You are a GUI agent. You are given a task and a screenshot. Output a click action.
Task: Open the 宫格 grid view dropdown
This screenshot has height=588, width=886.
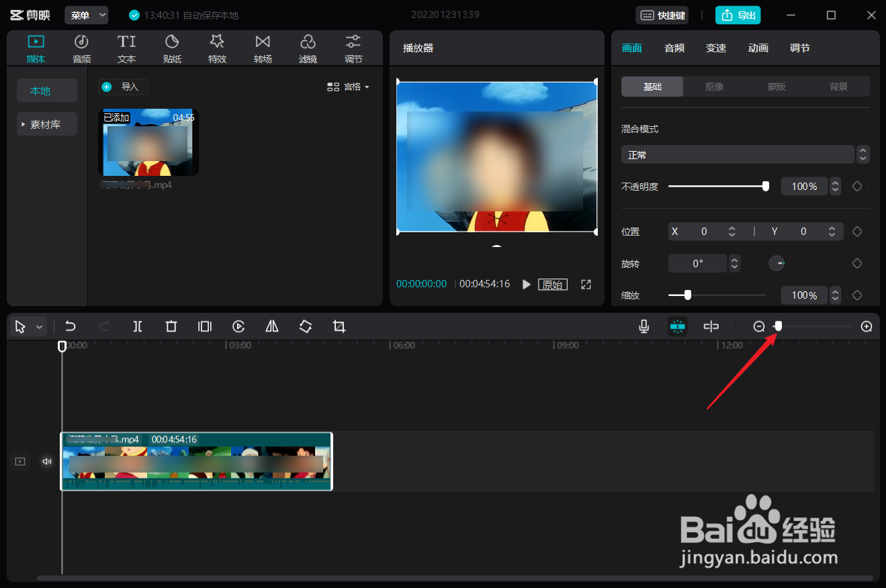click(348, 87)
